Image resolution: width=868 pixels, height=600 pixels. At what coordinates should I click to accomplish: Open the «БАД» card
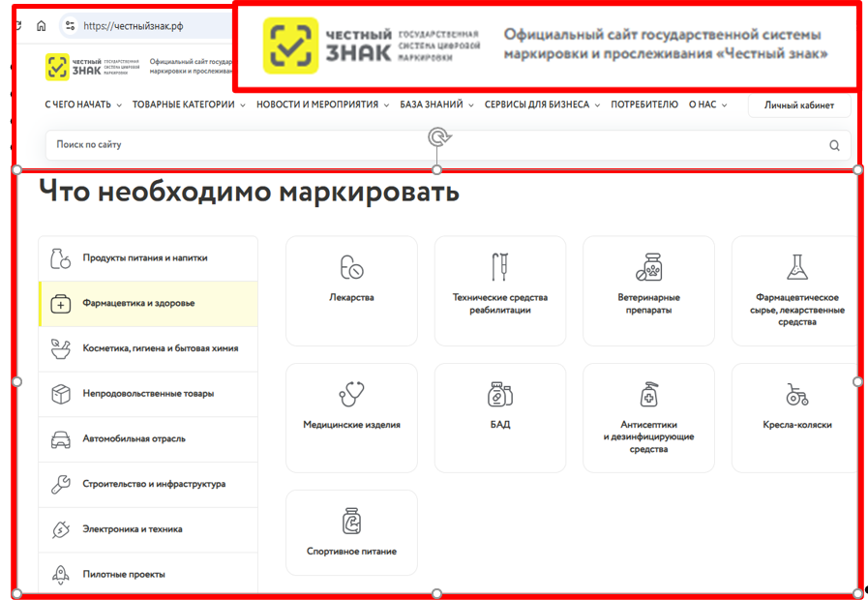500,418
